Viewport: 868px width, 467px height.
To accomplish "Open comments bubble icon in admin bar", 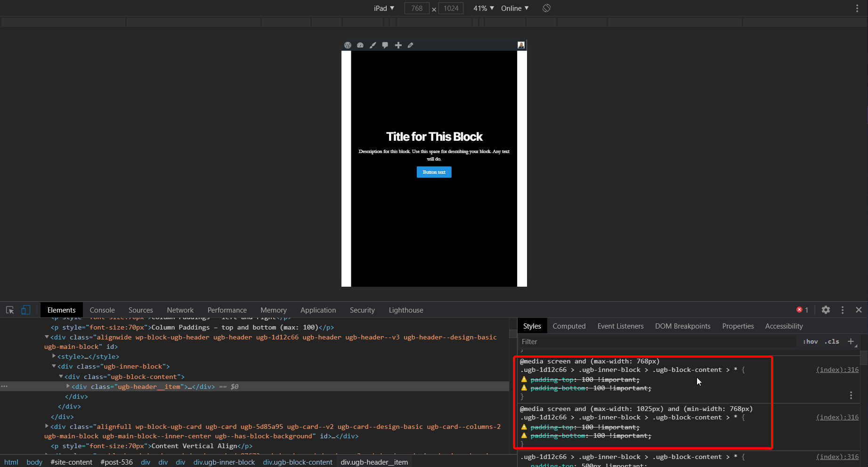I will pos(385,45).
